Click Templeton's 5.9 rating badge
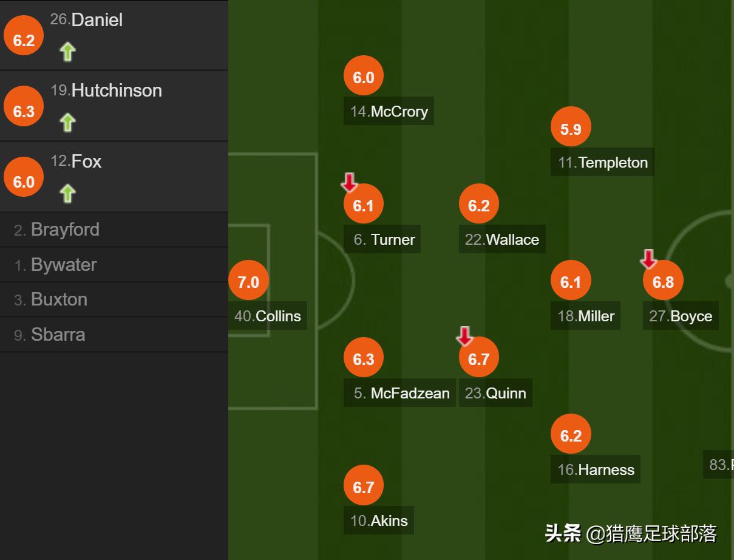 click(570, 126)
